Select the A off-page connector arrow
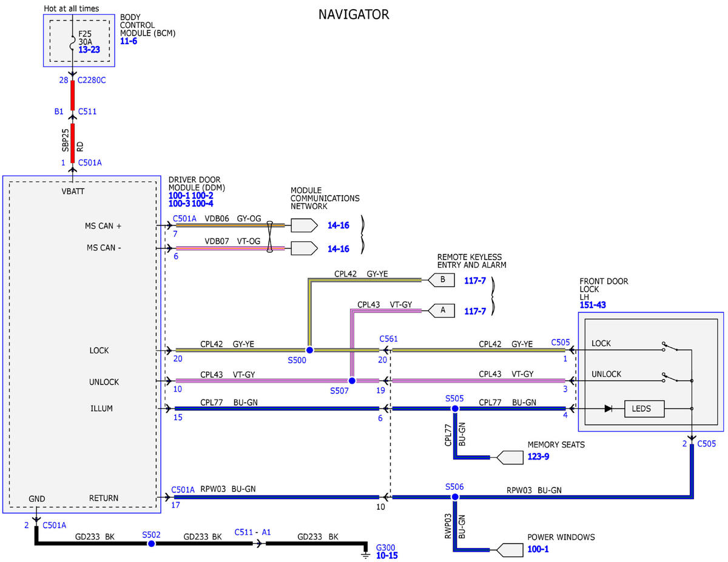The height and width of the screenshot is (562, 728). click(x=441, y=310)
